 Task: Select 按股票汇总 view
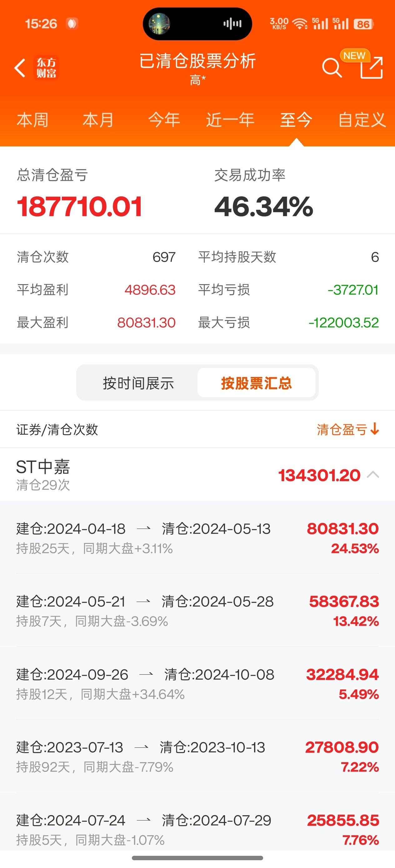click(256, 383)
